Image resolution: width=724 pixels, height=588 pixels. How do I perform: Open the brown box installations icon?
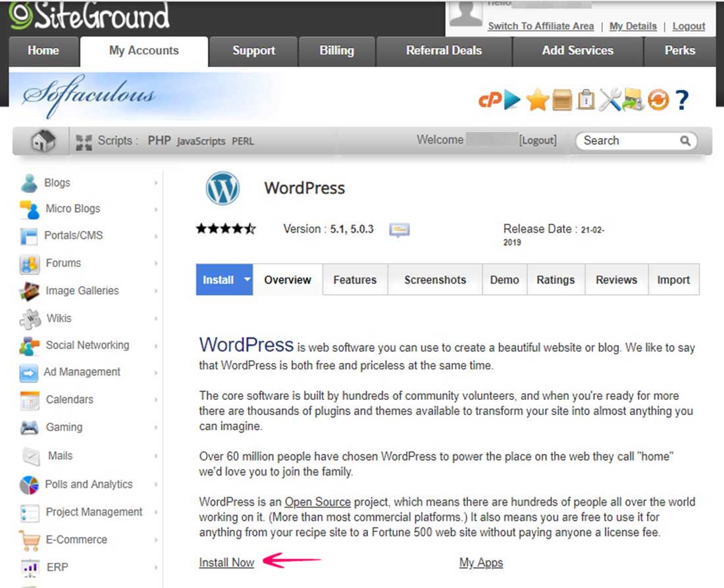pos(561,101)
